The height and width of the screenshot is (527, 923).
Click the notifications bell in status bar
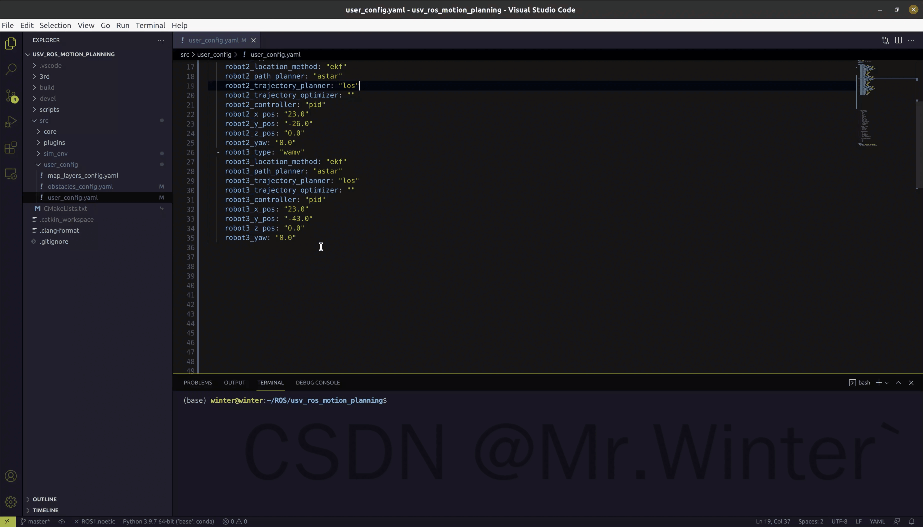[x=912, y=521]
